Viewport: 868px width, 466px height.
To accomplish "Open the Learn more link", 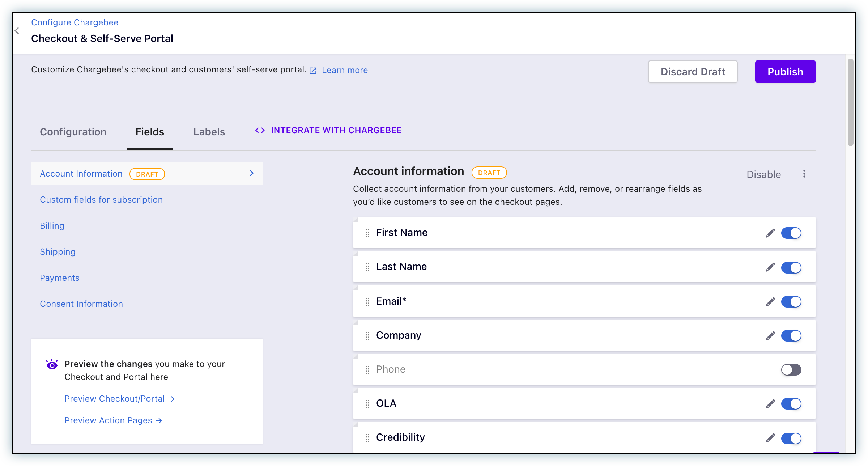I will tap(345, 70).
